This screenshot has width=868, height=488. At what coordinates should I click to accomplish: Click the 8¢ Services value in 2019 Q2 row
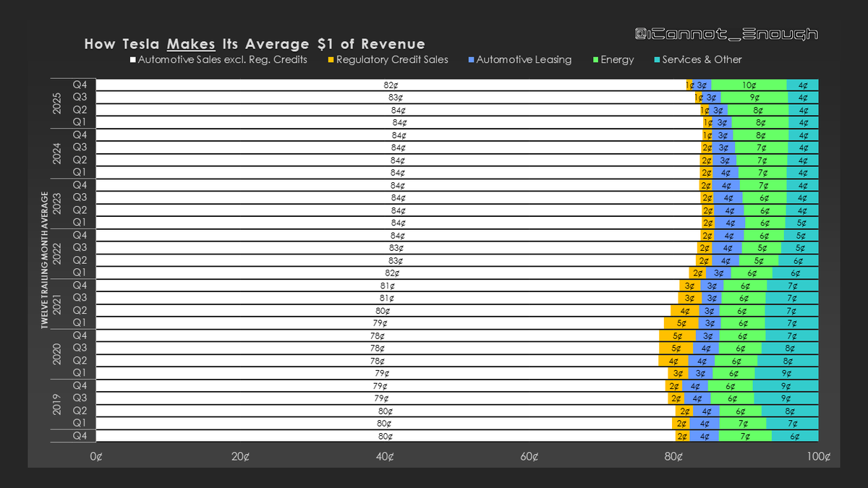click(x=789, y=411)
